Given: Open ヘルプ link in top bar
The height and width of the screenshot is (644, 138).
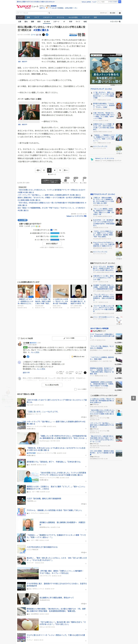Looking at the screenshot, I should pyautogui.click(x=94, y=2).
